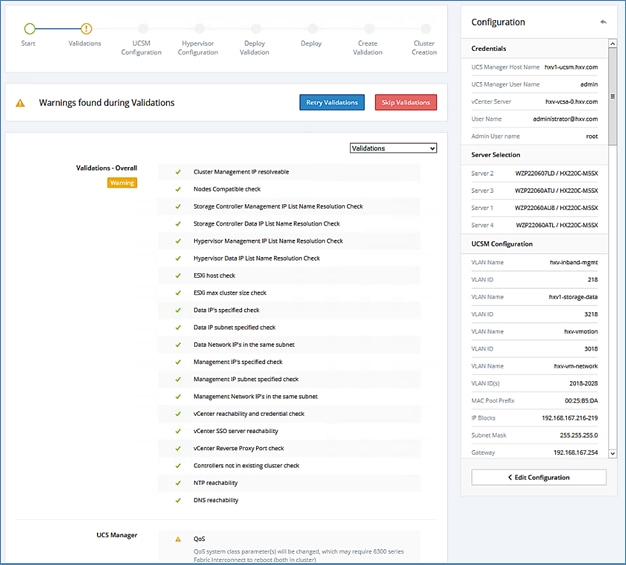Screen dimensions: 626x565
Task: Click VLAN Name value hxv-vmotion
Action: click(581, 331)
